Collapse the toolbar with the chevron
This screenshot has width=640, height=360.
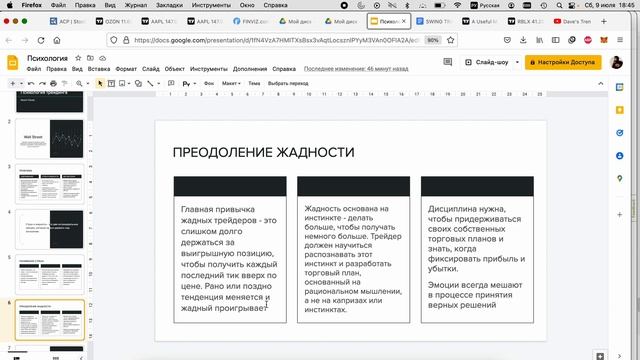[x=600, y=83]
